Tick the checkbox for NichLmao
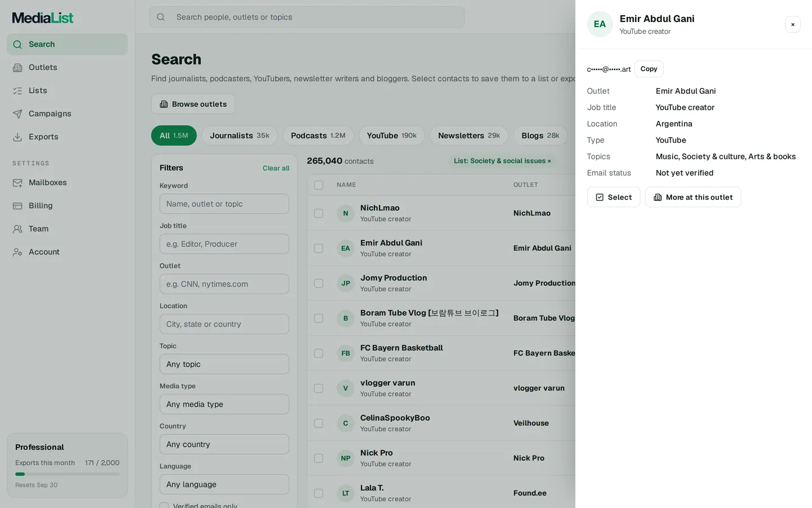The width and height of the screenshot is (812, 508). pos(319,213)
